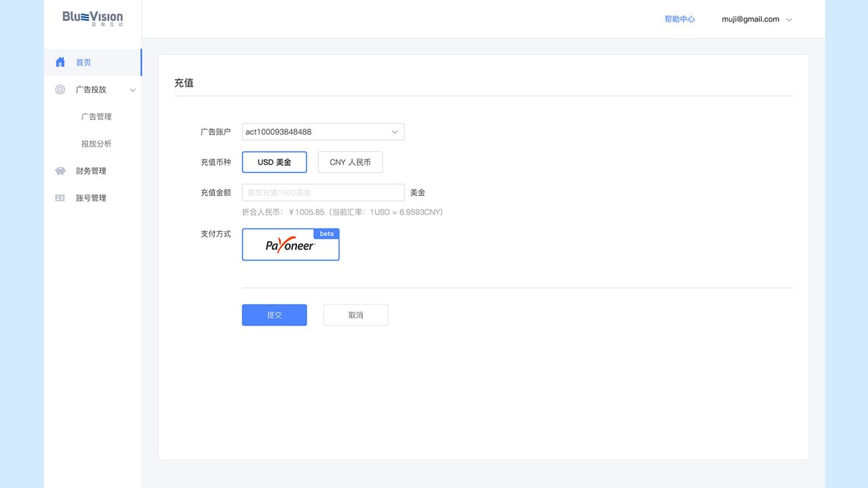Click the beta badge on Payoneer card

pos(327,234)
